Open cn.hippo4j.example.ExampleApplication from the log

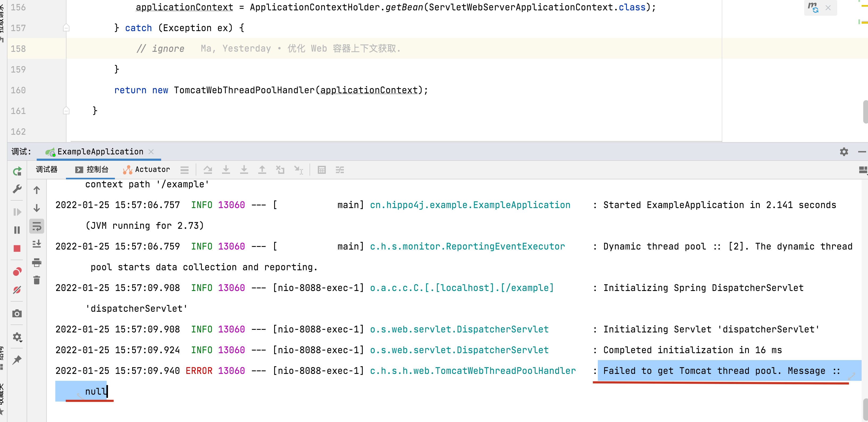click(470, 205)
